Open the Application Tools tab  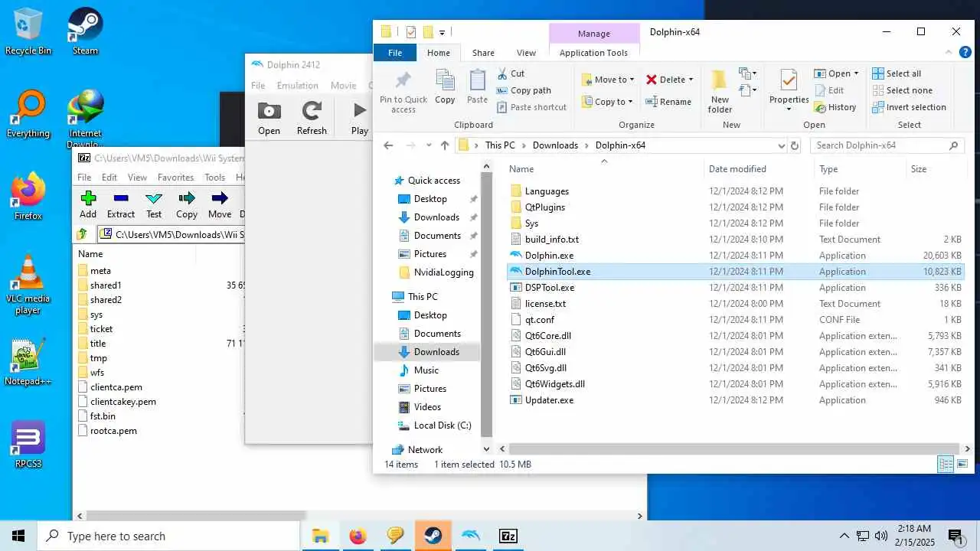click(x=593, y=53)
